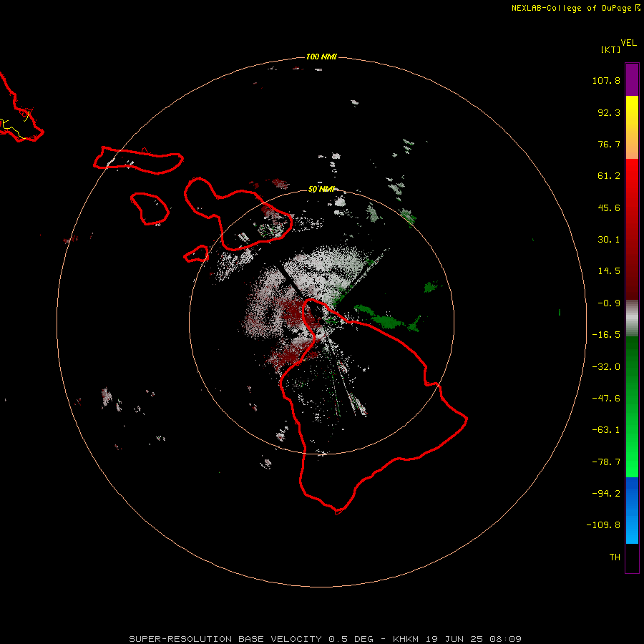This screenshot has height=644, width=644.
Task: Click the -47.6 velocity scale value
Action: tap(606, 399)
